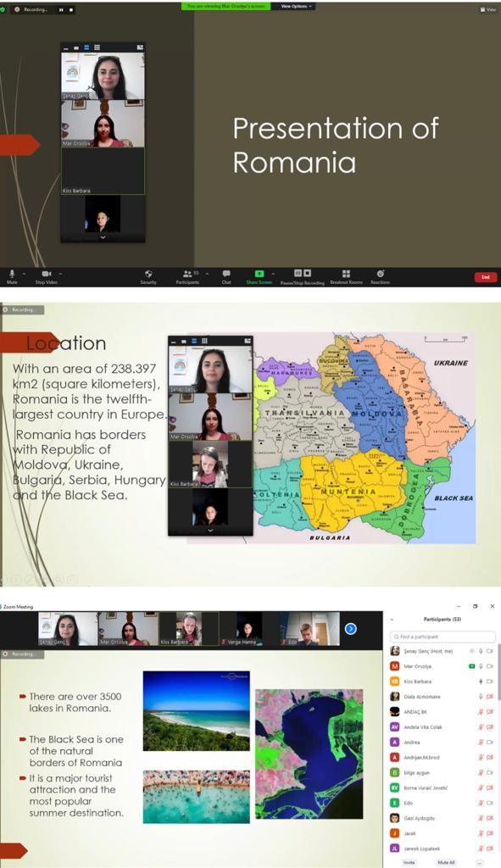Open the more options ellipsis button
This screenshot has width=501, height=868.
click(480, 862)
